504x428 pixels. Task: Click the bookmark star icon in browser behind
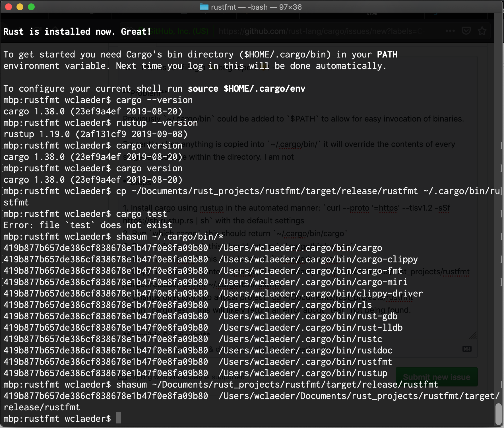coord(482,31)
